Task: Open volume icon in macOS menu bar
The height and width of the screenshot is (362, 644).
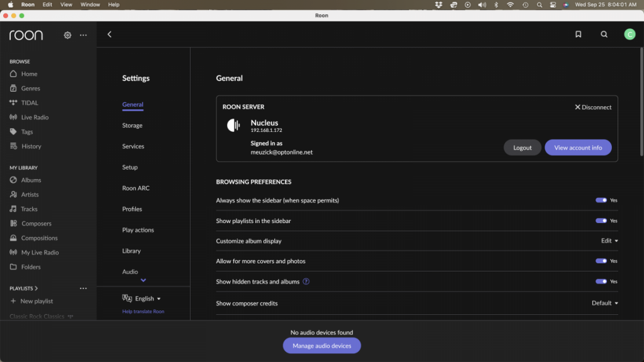Action: pyautogui.click(x=482, y=4)
